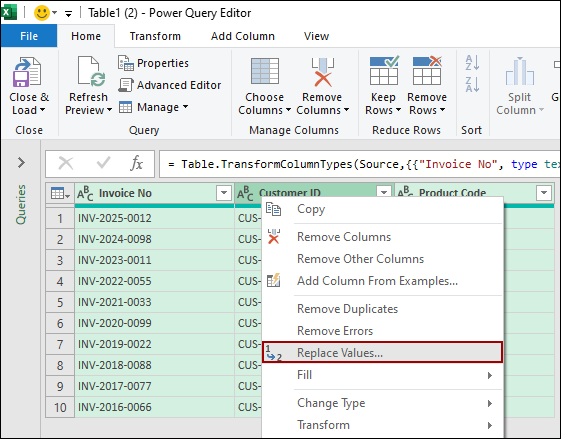This screenshot has width=561, height=439.
Task: Click the Invoice No text type icon
Action: pyautogui.click(x=85, y=194)
